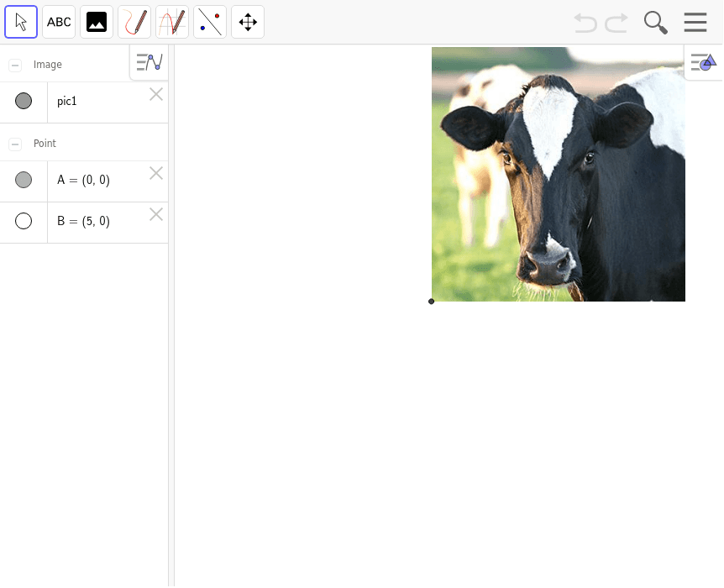Delete the pic1 object
724x588 pixels.
point(156,94)
